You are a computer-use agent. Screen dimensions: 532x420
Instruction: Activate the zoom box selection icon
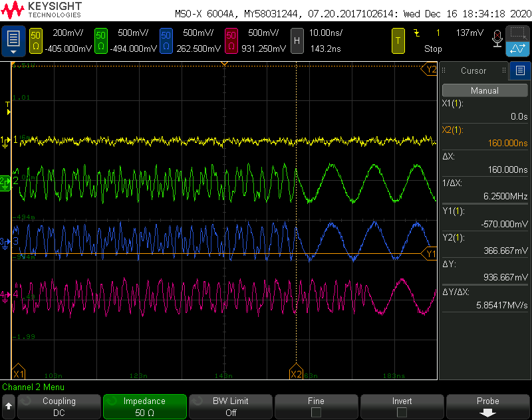coord(517,33)
